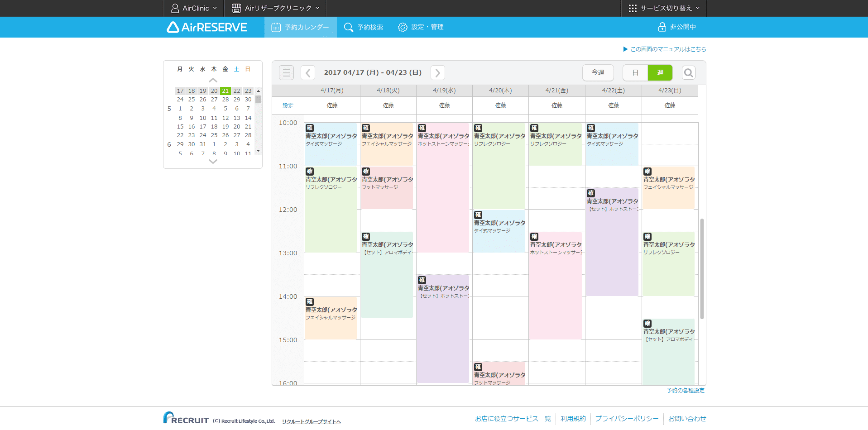The image size is (868, 430).
Task: Select date 21 in mini calendar
Action: pos(225,91)
